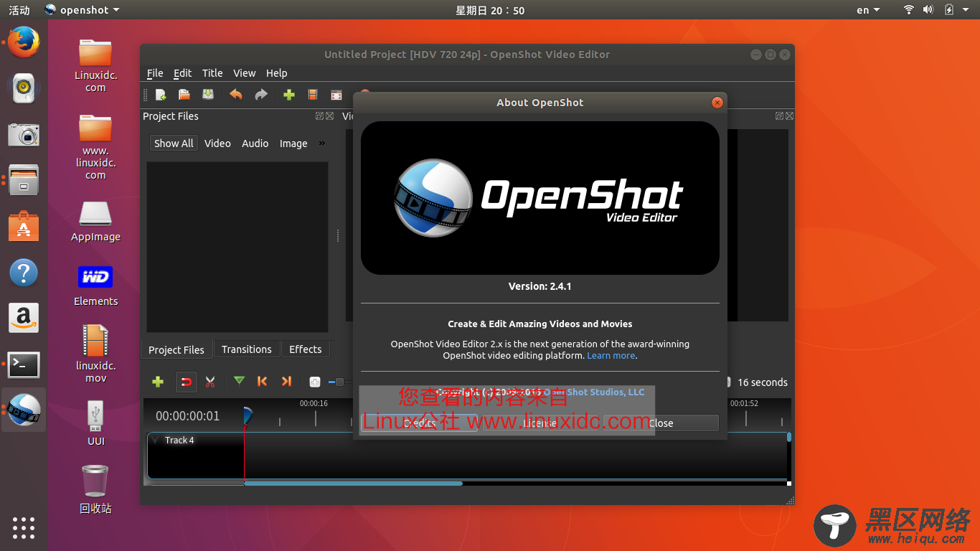Filter project files by Video
The width and height of the screenshot is (980, 551).
click(217, 143)
